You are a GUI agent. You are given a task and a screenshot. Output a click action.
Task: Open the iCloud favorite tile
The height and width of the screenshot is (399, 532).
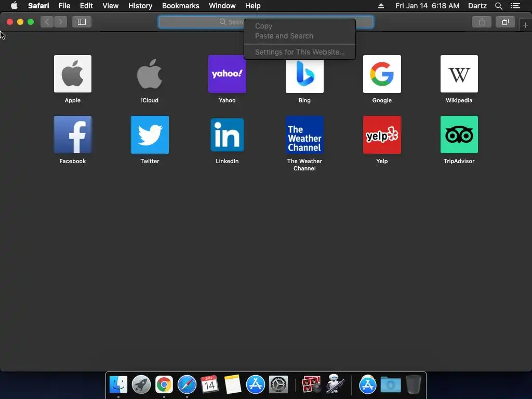coord(150,74)
